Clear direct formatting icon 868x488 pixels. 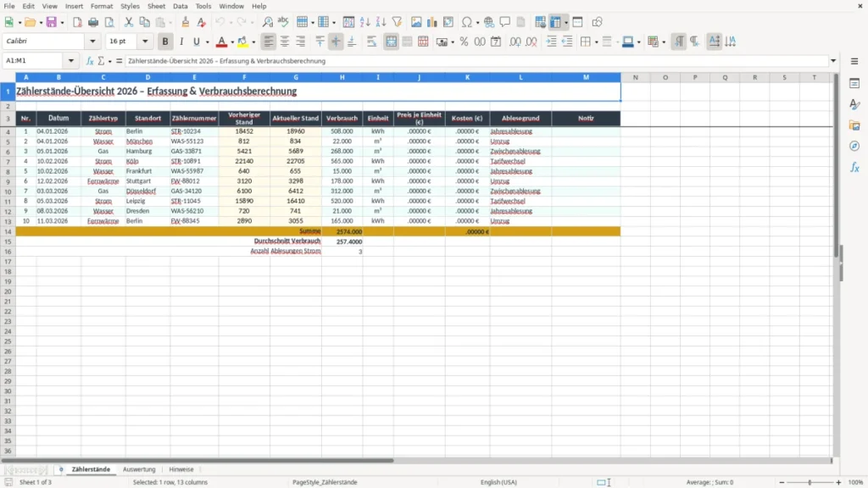pyautogui.click(x=202, y=22)
